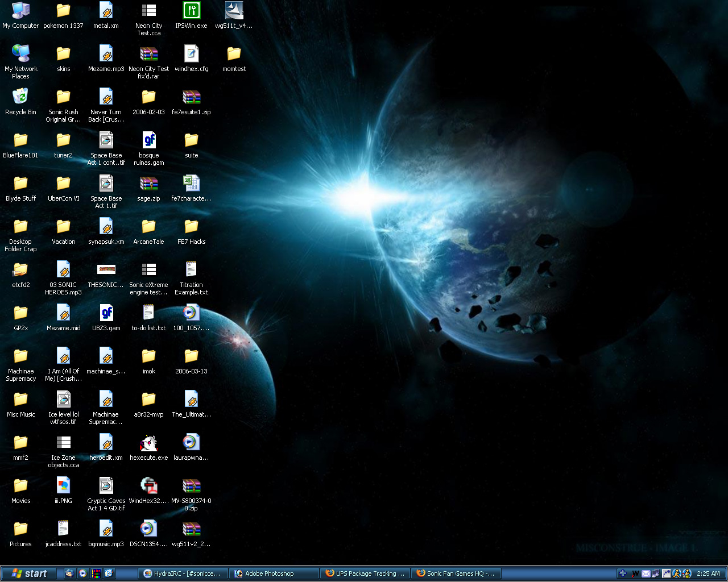Launch Windows Media Player from Quick Launch
This screenshot has width=728, height=582.
(x=83, y=573)
